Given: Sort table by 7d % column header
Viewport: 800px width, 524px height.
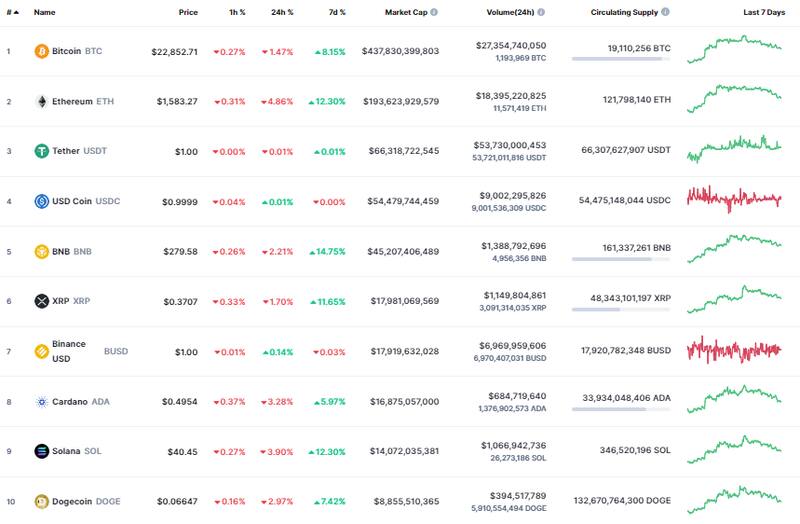Looking at the screenshot, I should click(335, 13).
